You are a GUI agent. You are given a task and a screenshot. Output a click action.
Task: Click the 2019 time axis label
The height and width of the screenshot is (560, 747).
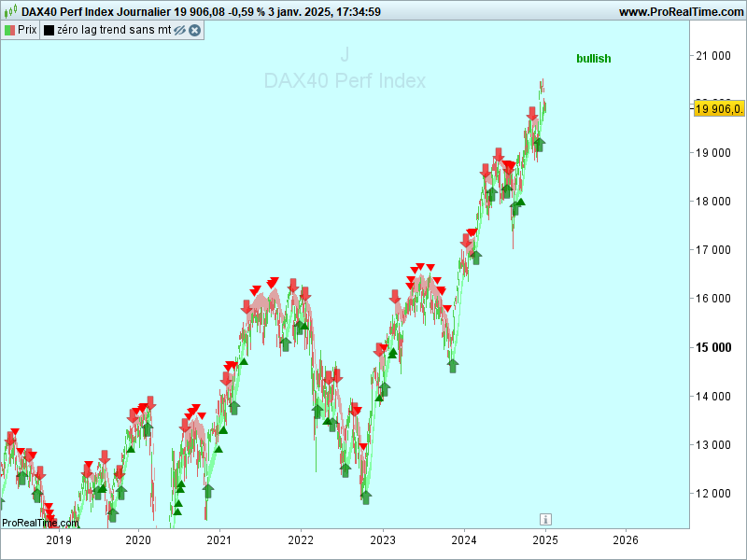59,540
